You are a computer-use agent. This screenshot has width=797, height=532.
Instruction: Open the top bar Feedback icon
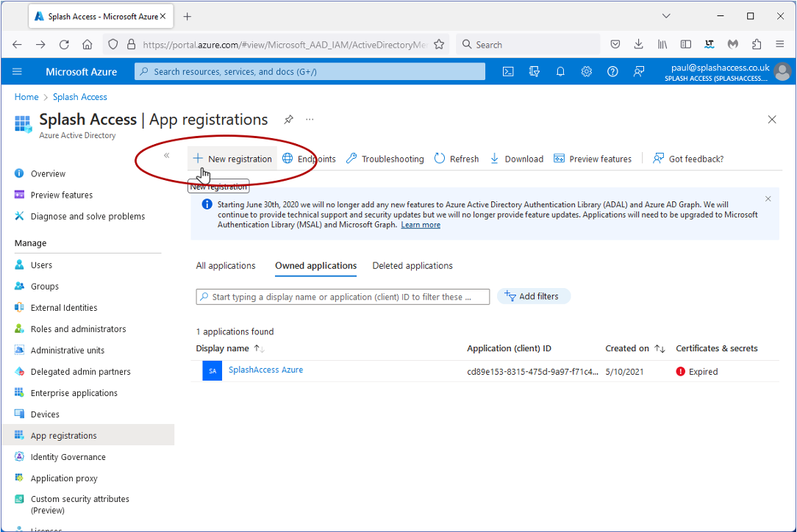point(639,72)
